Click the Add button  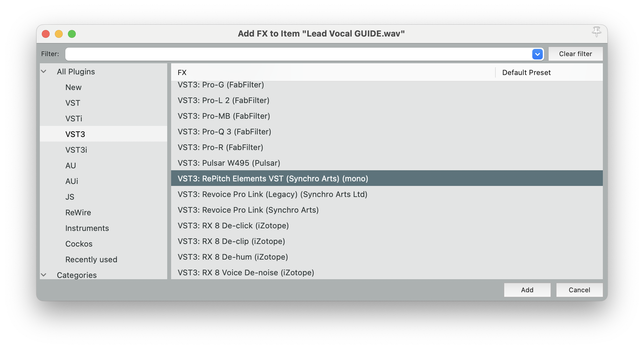[x=527, y=290]
